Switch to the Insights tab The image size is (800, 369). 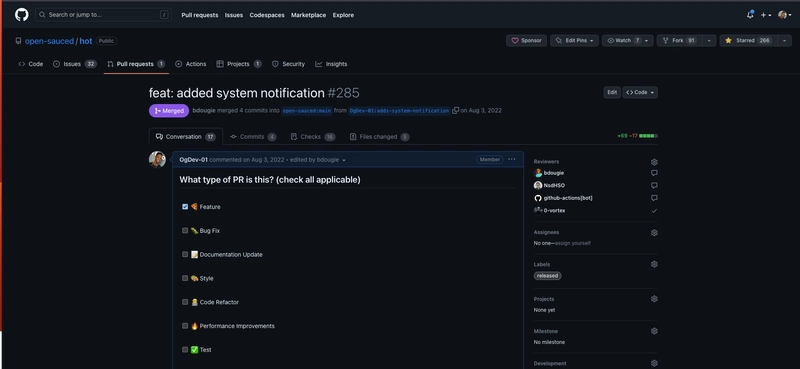point(331,64)
